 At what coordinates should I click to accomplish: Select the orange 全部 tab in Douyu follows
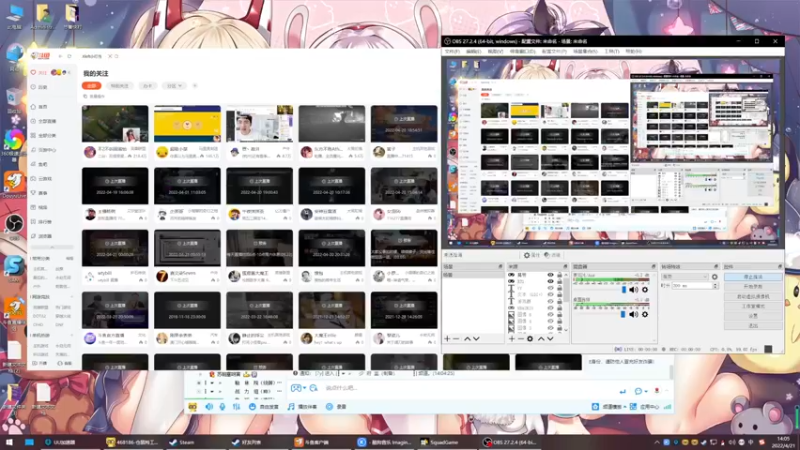coord(91,86)
